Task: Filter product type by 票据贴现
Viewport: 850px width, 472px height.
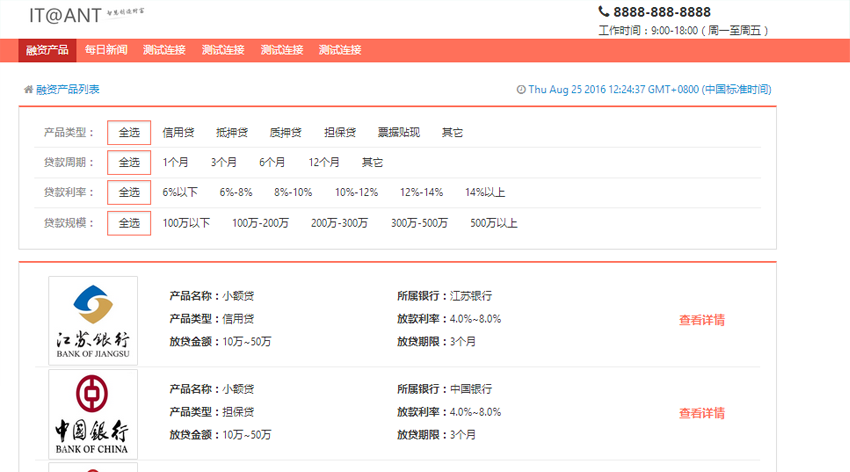Action: click(399, 133)
